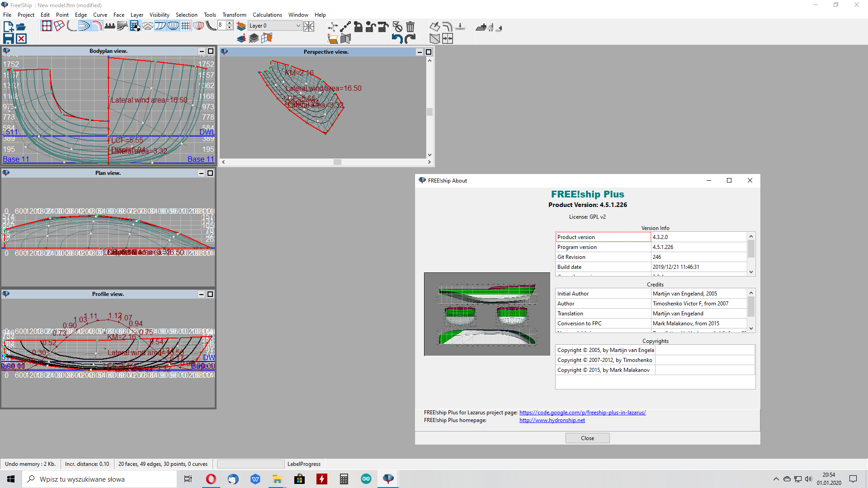Select the Product version row
Viewport: 868px width, 488px height.
point(651,237)
